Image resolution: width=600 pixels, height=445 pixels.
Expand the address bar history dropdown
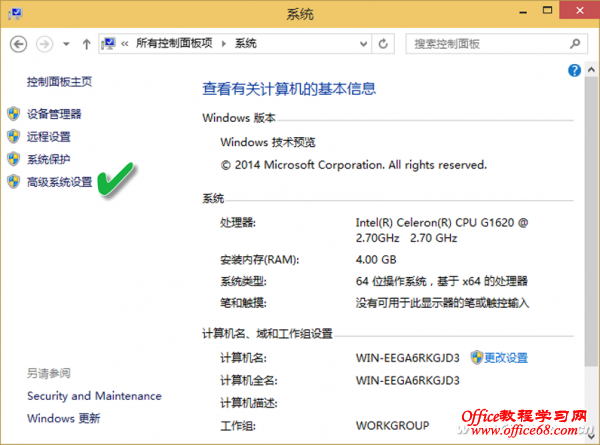click(364, 44)
